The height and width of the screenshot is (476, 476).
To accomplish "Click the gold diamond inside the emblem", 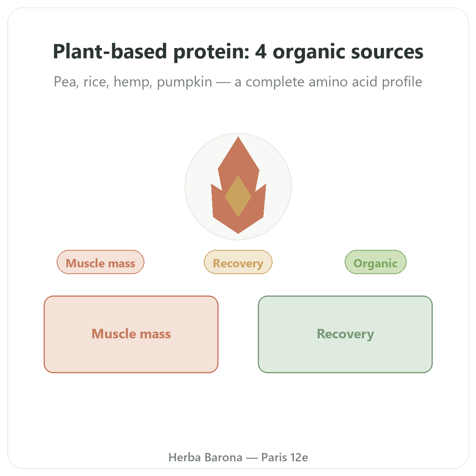I will coord(238,196).
